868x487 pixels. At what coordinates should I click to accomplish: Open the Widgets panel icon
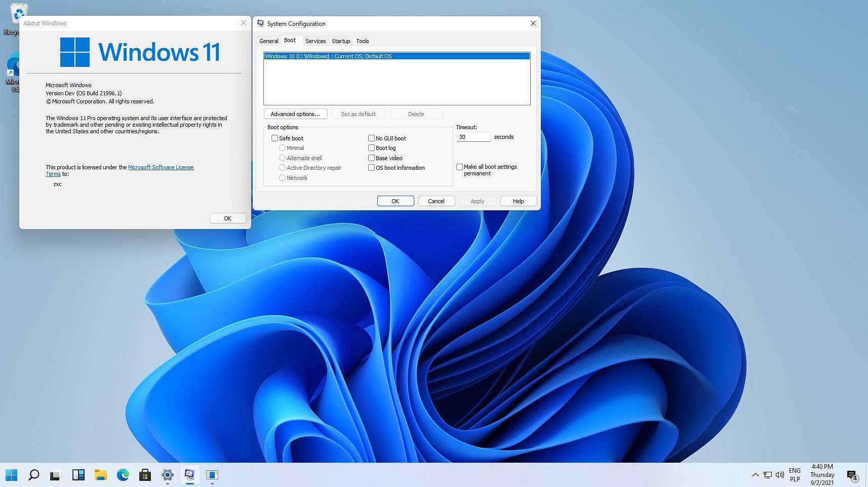click(x=78, y=475)
